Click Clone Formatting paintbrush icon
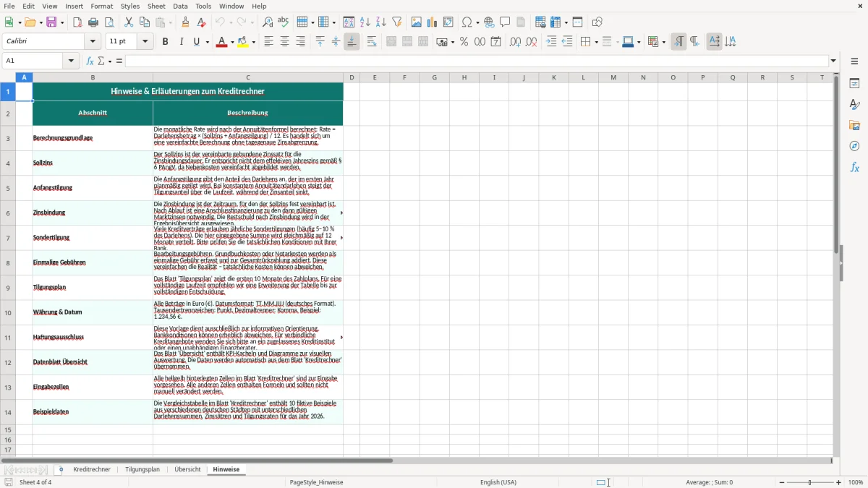Image resolution: width=868 pixels, height=488 pixels. 185,22
